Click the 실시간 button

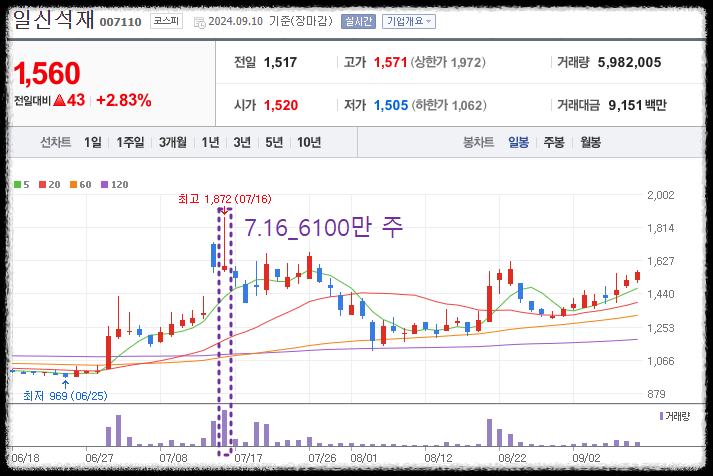pyautogui.click(x=358, y=21)
